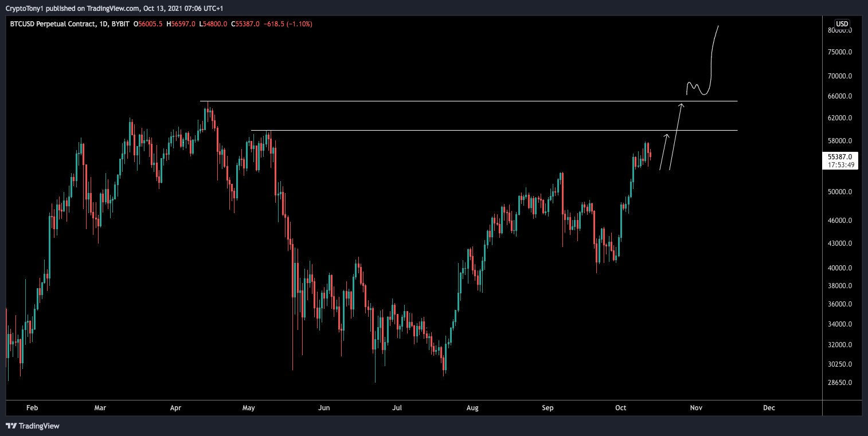
Task: Click the 40000.0 price axis label
Action: point(840,268)
